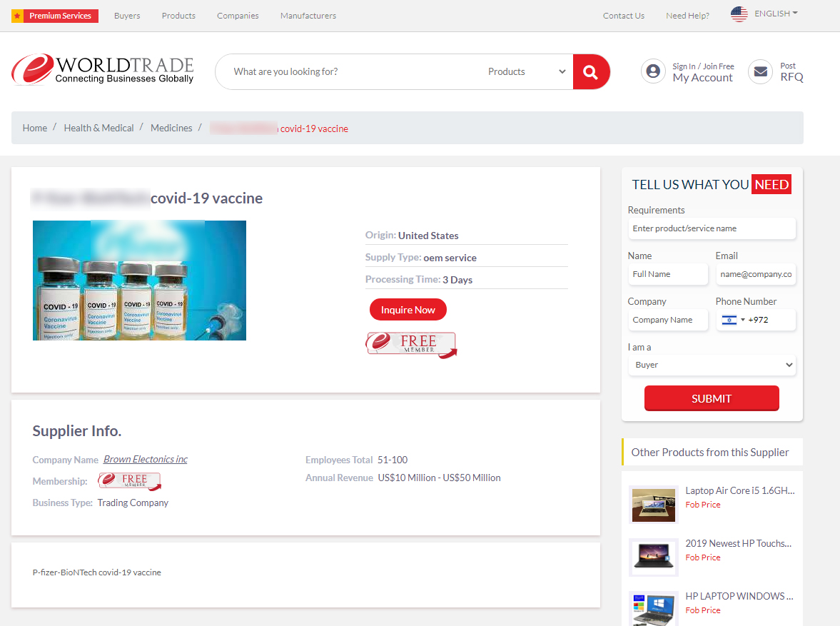840x626 pixels.
Task: Click the Email input field
Action: [755, 274]
